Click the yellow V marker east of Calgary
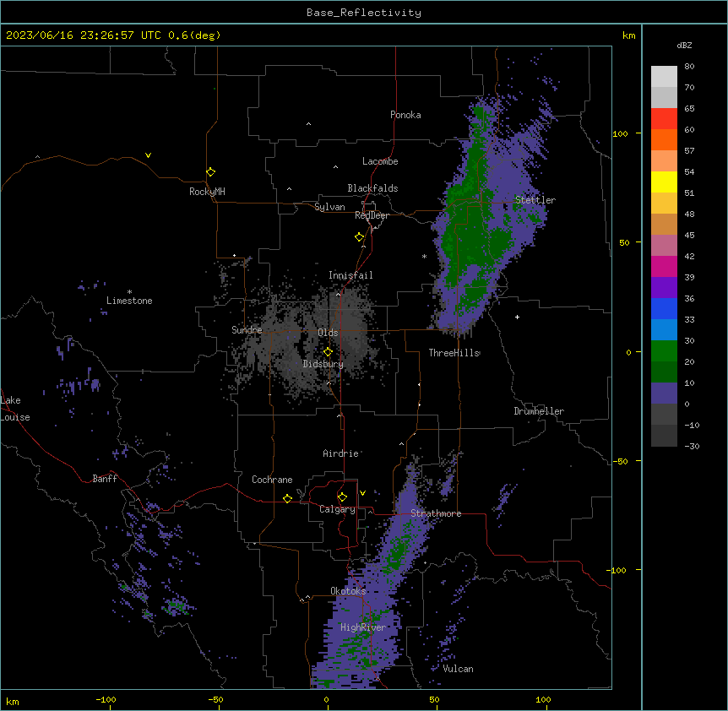Screen dimensions: 728x711 362,493
